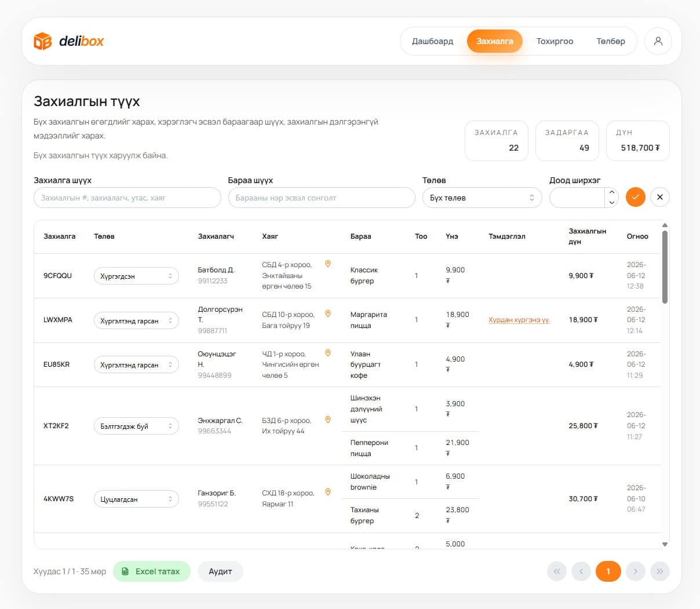
Task: Select the Захиалга tab
Action: [x=495, y=41]
